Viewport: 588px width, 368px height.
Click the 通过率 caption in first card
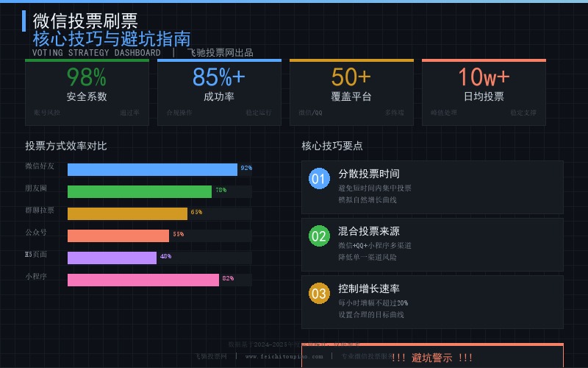[130, 113]
